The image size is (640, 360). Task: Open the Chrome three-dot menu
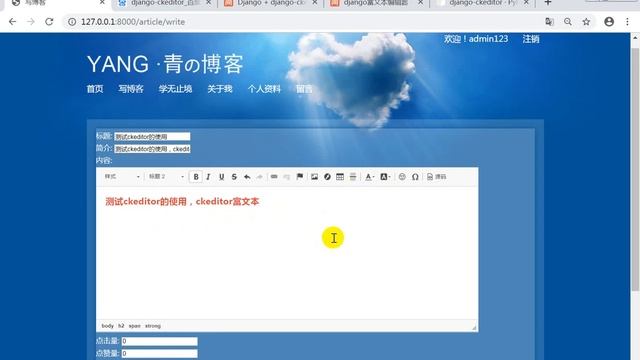pyautogui.click(x=627, y=22)
